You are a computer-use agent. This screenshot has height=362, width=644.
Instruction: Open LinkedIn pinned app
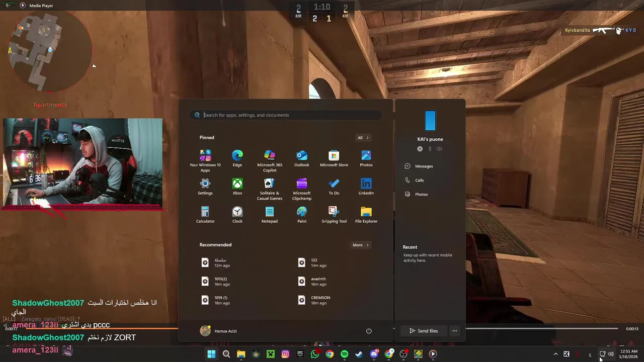pos(366,187)
